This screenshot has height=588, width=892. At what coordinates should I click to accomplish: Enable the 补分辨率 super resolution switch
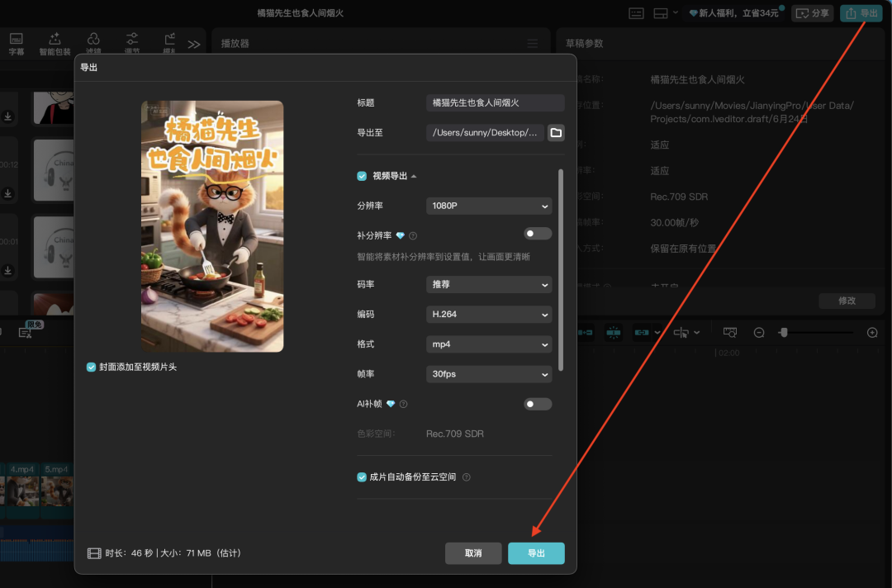[538, 234]
